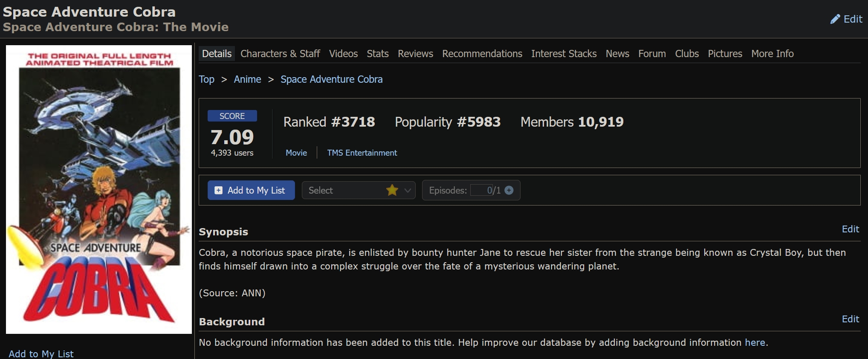Click the plus icon to increment episodes
The image size is (868, 359).
(x=509, y=191)
